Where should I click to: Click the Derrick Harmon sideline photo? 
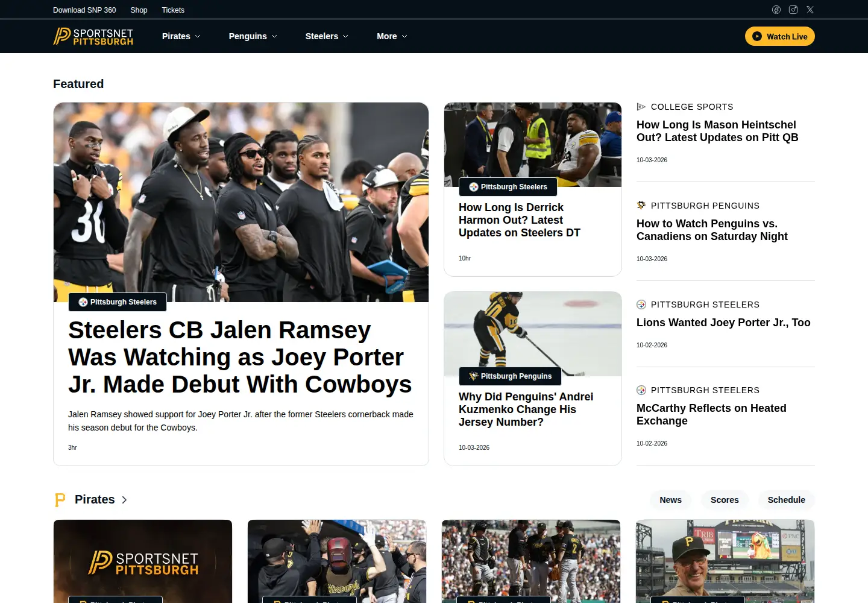pyautogui.click(x=533, y=145)
